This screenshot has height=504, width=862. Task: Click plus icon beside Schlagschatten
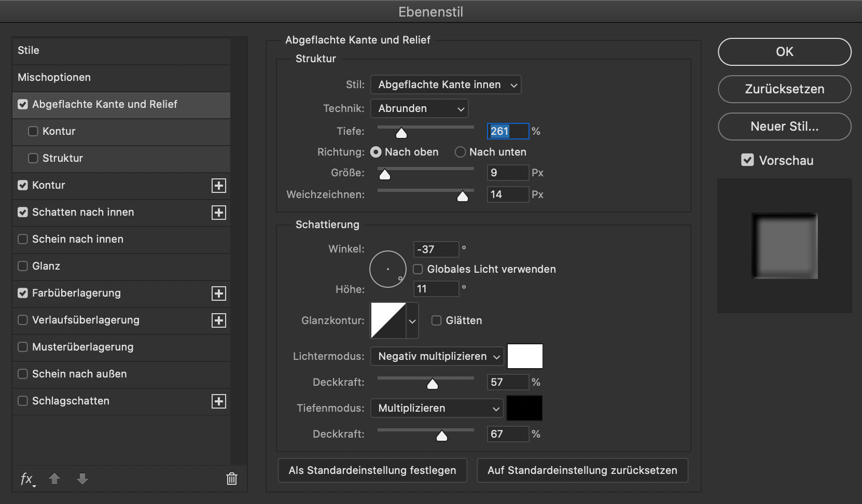(x=219, y=401)
